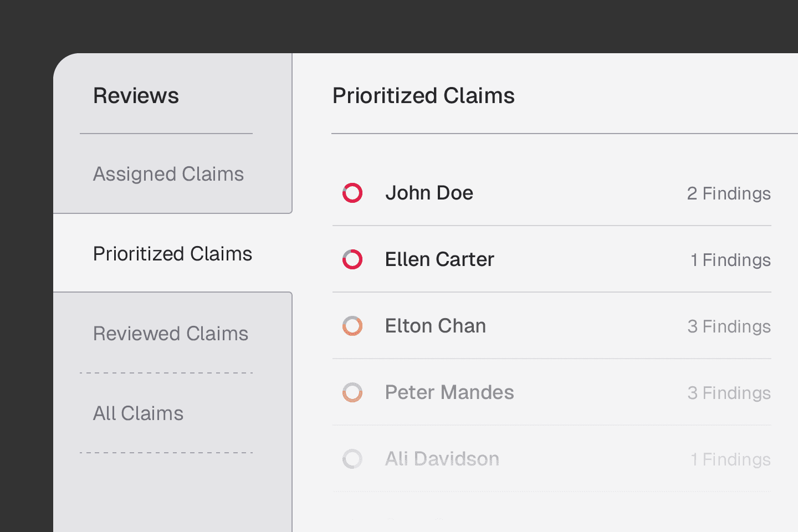Click the Prioritized Claims page title
Viewport: 798px width, 532px height.
[x=423, y=96]
